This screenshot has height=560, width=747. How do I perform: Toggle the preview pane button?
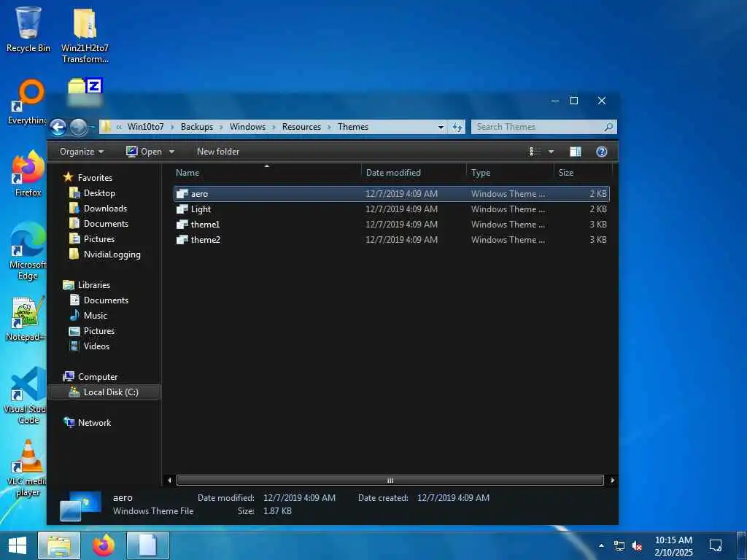575,152
